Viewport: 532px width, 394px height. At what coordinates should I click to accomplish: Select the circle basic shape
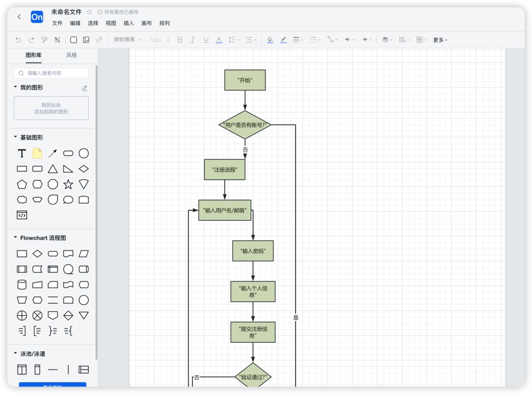[x=84, y=153]
